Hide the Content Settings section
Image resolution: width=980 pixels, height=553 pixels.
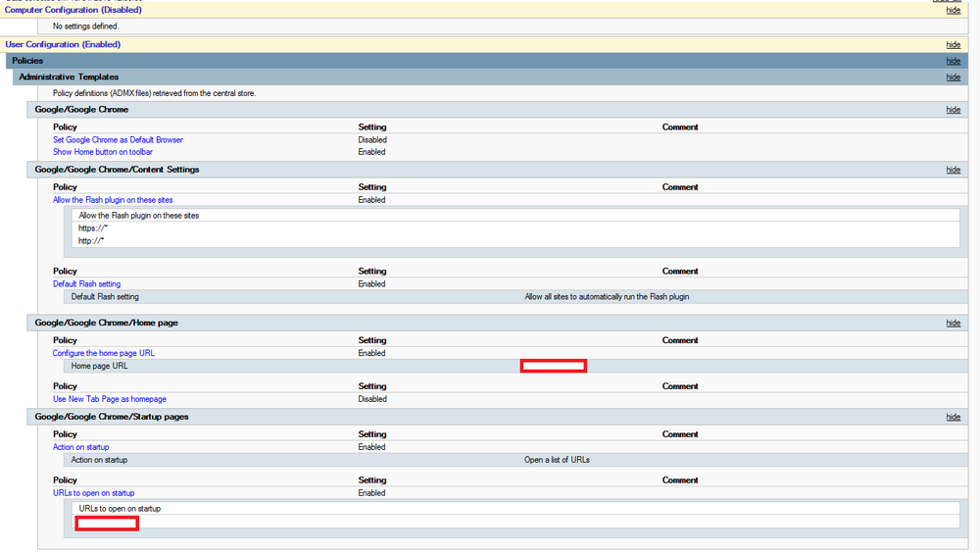[x=954, y=170]
